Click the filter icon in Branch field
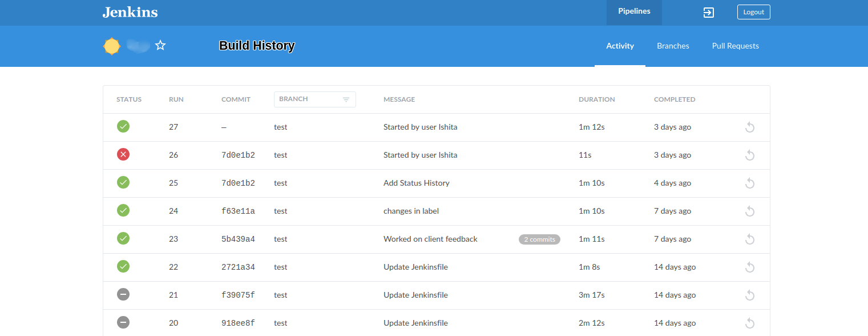Viewport: 868px width, 336px height. point(346,99)
